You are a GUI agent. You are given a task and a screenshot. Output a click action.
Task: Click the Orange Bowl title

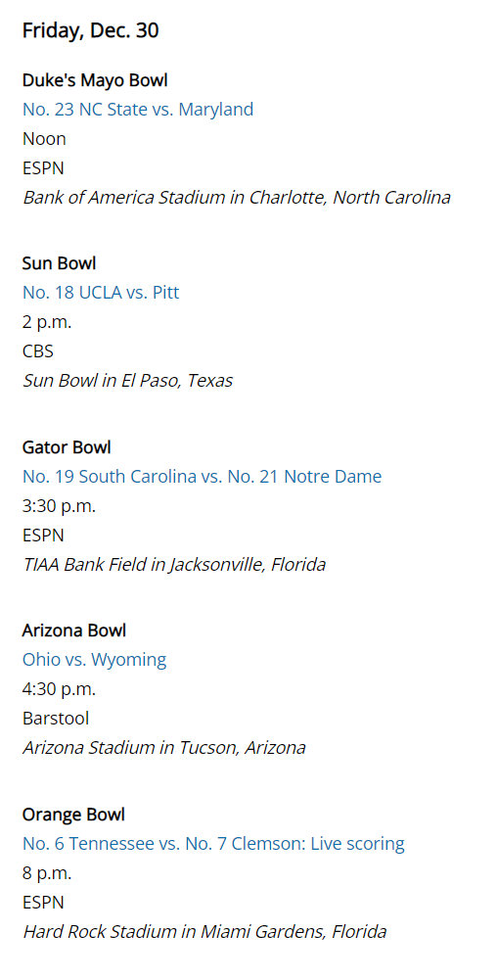point(73,815)
